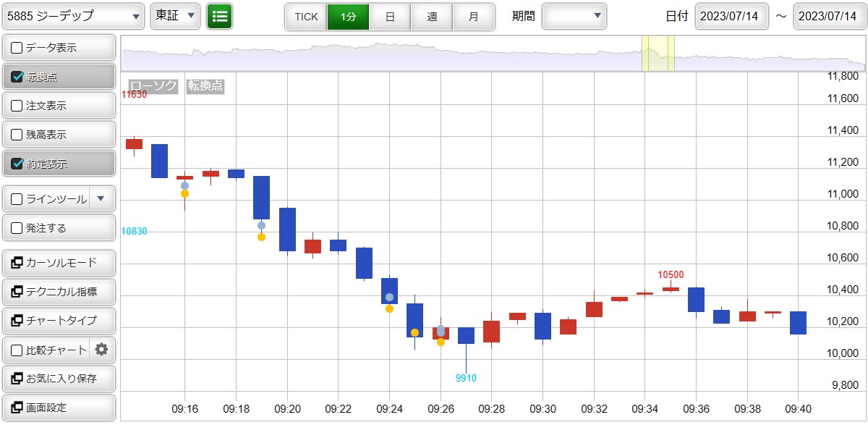The width and height of the screenshot is (868, 425).
Task: Click the ローソク legend label
Action: coord(153,86)
